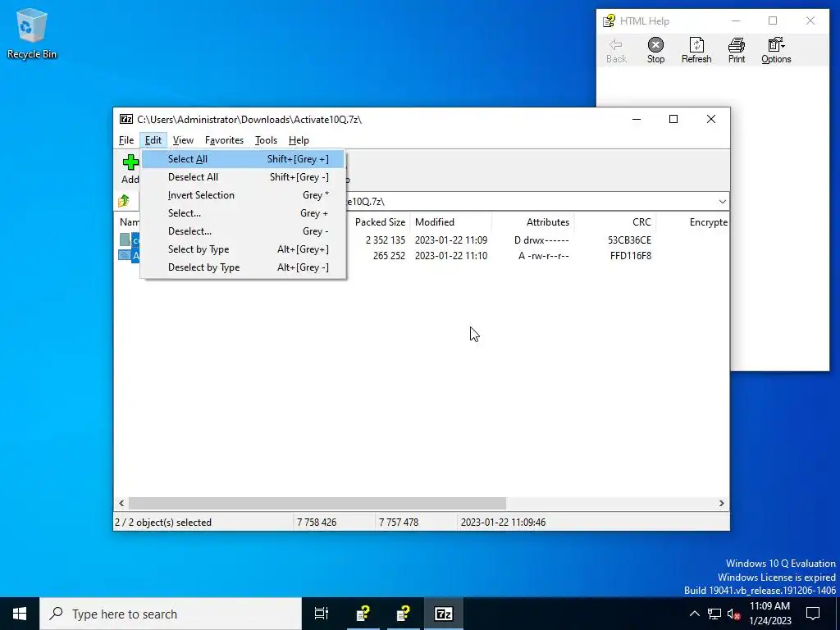
Task: Choose Select by Type entry
Action: pos(243,249)
